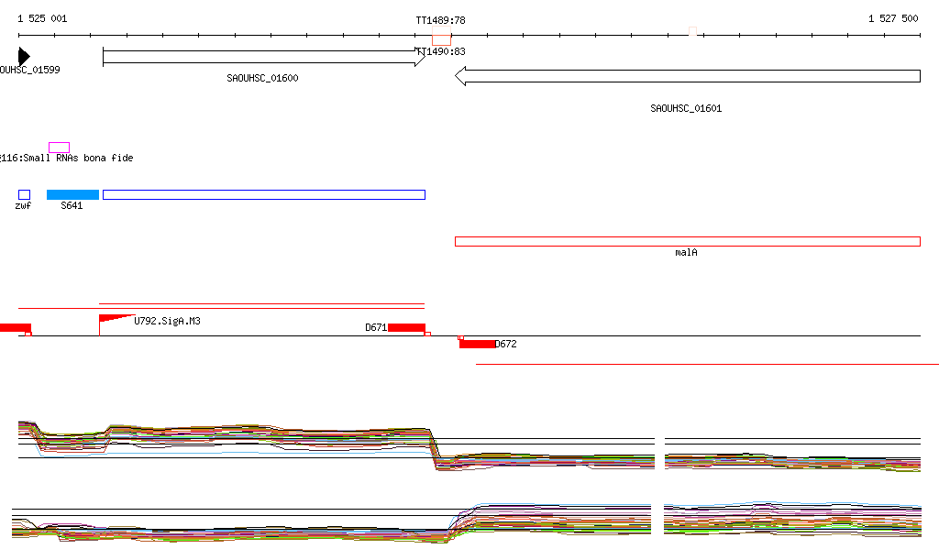Viewport: 939px width, 560px height.
Task: Select the red D671 block
Action: tap(406, 328)
